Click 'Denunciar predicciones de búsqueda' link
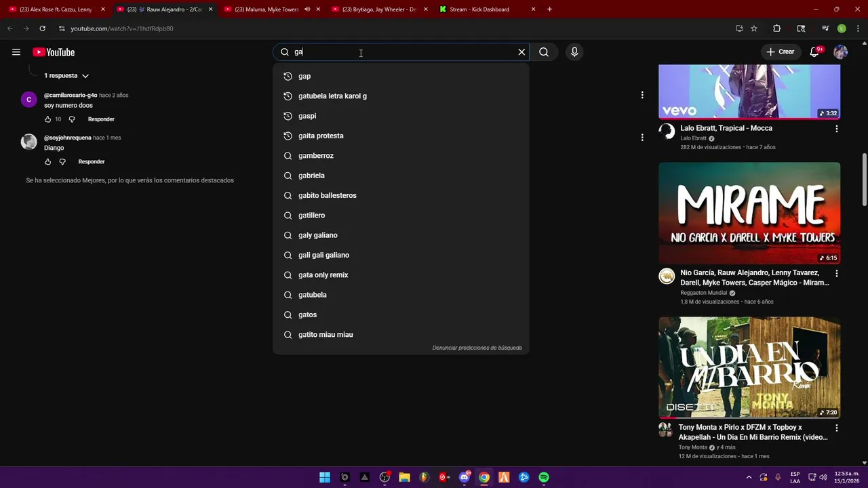 coord(477,348)
